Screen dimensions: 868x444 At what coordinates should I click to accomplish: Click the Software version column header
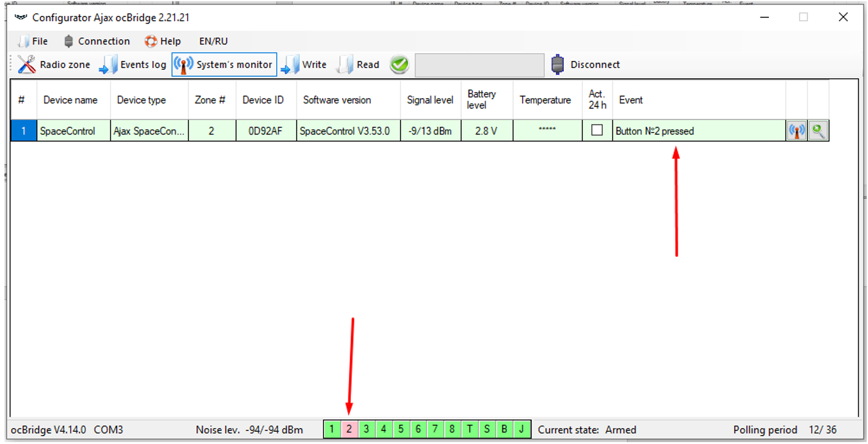pyautogui.click(x=348, y=100)
